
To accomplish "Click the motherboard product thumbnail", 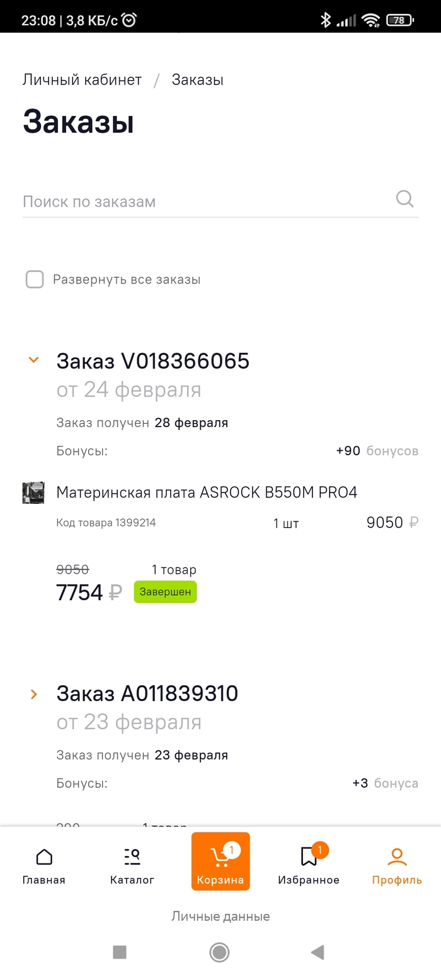I will pos(33,493).
